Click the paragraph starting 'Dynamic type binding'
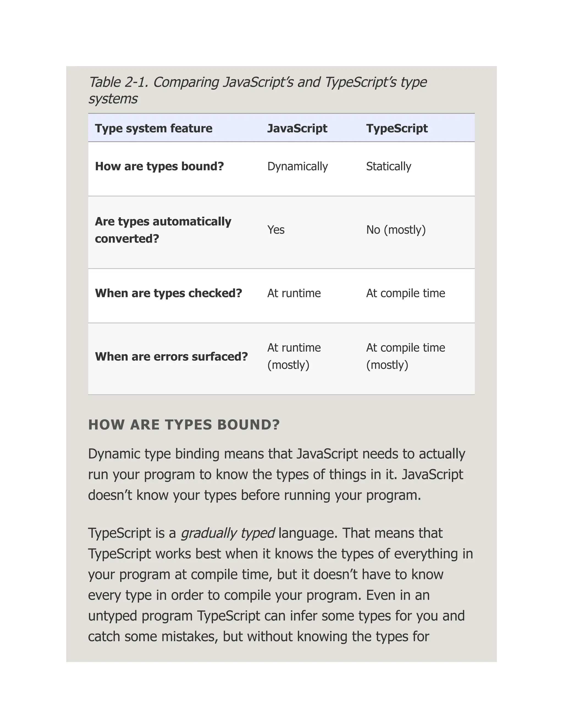Viewport: 563px width, 728px height. coord(276,475)
